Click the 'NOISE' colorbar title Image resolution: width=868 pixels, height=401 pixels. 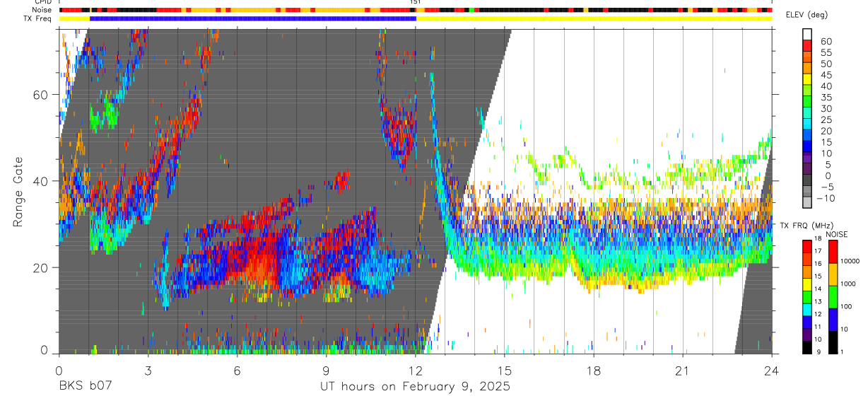tap(836, 234)
